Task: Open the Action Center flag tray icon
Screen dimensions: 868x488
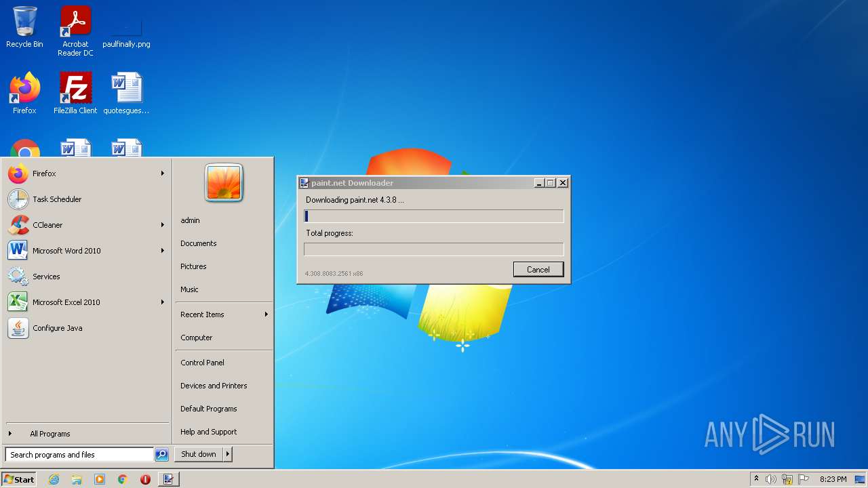Action: 804,479
